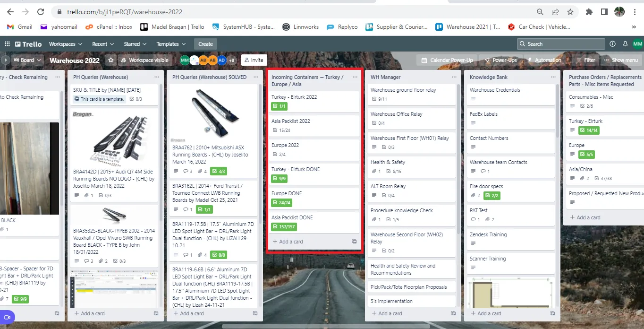Open the Asia Packlist DONE card
Viewport: 644px width, 329px height.
(314, 222)
